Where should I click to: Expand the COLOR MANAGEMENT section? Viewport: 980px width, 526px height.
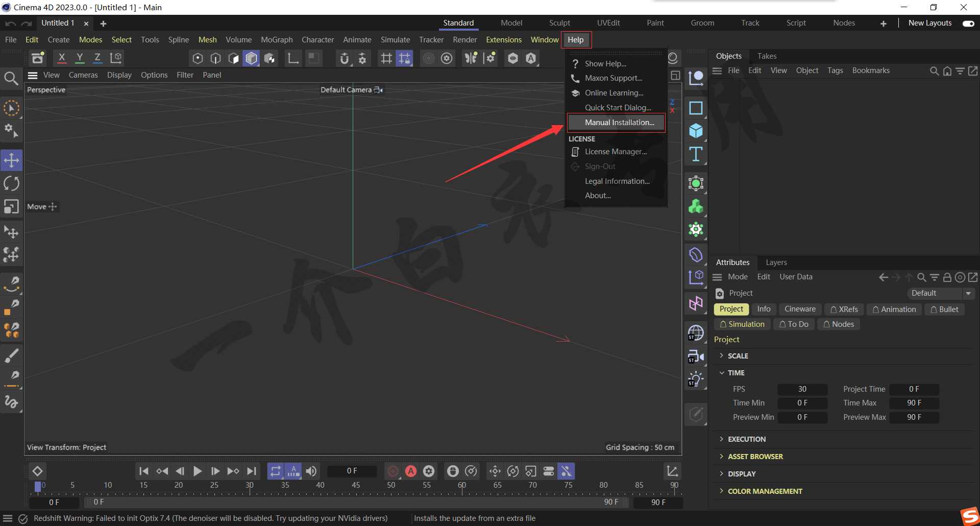pos(765,491)
